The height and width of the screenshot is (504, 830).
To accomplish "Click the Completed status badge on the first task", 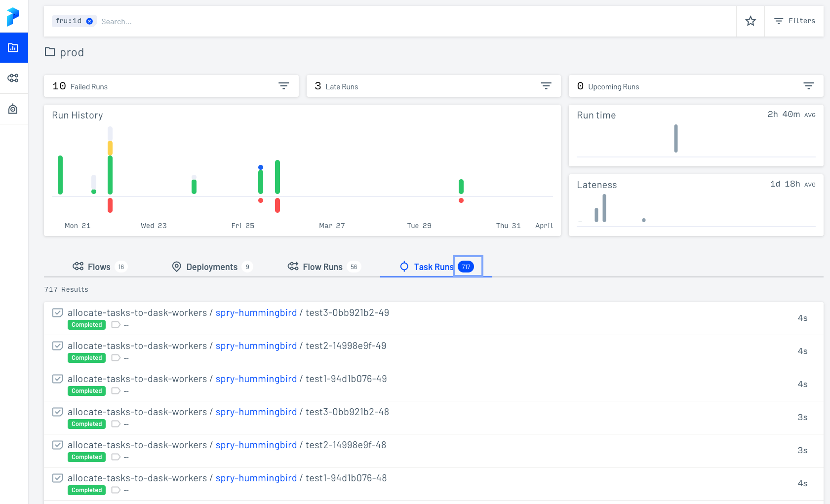I will (86, 325).
